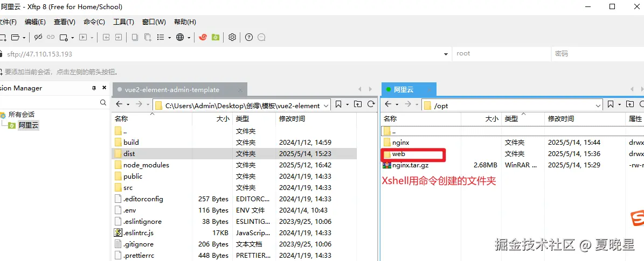The height and width of the screenshot is (261, 644).
Task: Close the vue2-element-admin-template tab
Action: tap(241, 89)
